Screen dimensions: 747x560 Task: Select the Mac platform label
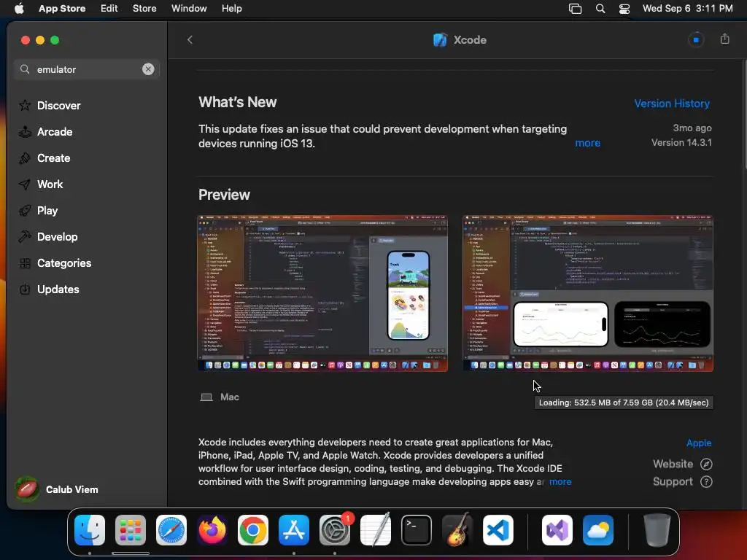tap(219, 397)
